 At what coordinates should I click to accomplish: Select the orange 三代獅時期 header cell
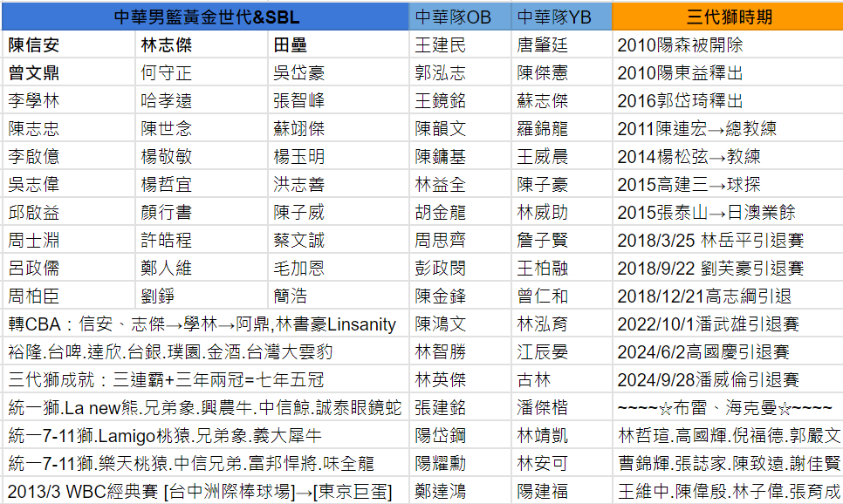coord(728,17)
